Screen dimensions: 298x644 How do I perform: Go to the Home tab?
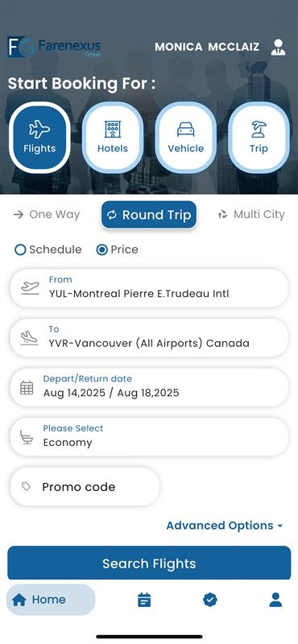tap(51, 600)
